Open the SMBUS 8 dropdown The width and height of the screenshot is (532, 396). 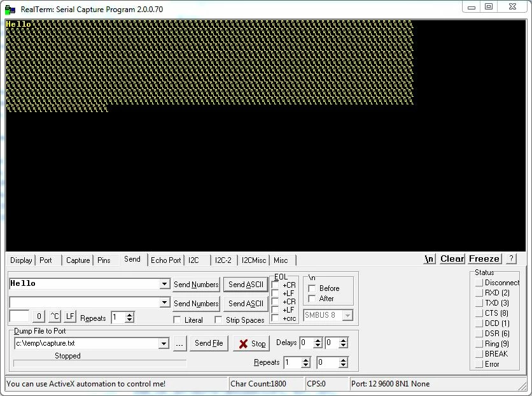pos(347,315)
